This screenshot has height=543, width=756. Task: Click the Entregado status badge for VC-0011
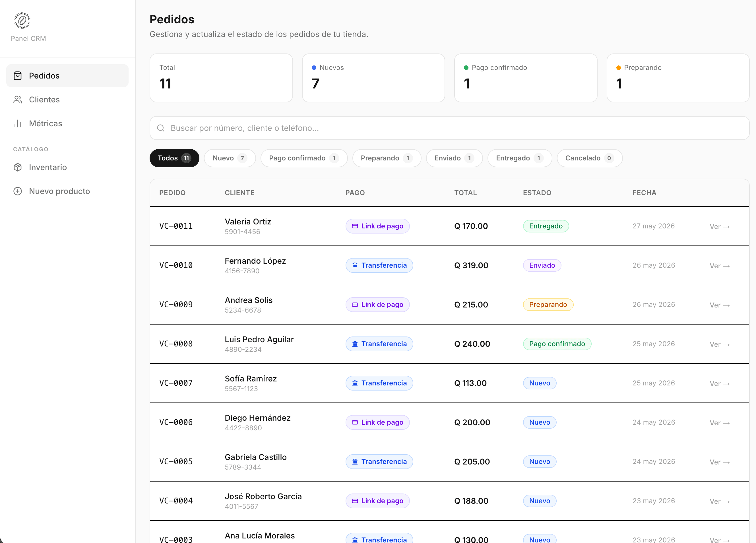tap(546, 226)
